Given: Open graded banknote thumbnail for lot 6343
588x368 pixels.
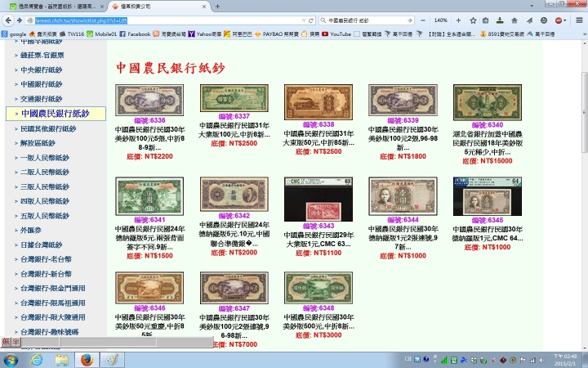Looking at the screenshot, I should (318, 199).
